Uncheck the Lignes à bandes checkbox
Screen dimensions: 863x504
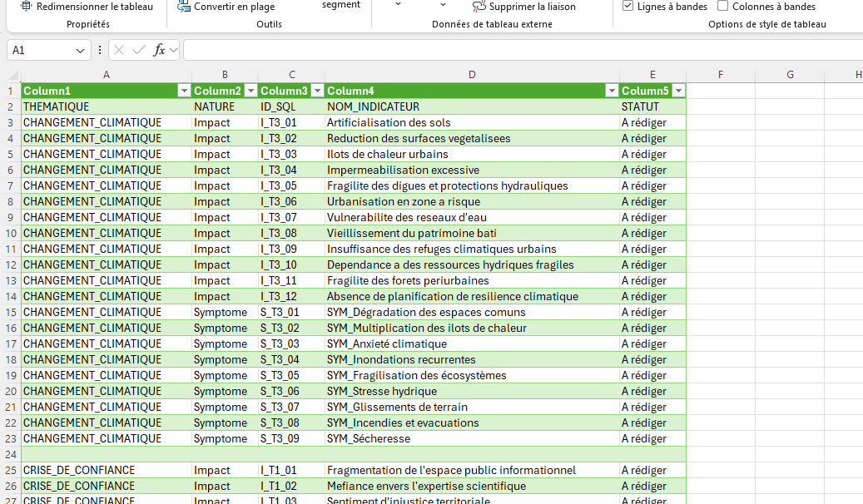pos(627,6)
